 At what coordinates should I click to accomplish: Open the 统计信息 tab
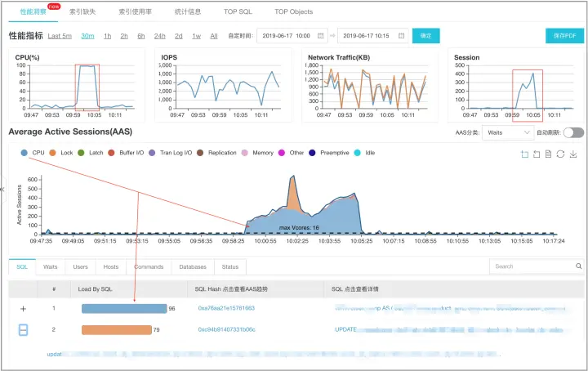188,11
